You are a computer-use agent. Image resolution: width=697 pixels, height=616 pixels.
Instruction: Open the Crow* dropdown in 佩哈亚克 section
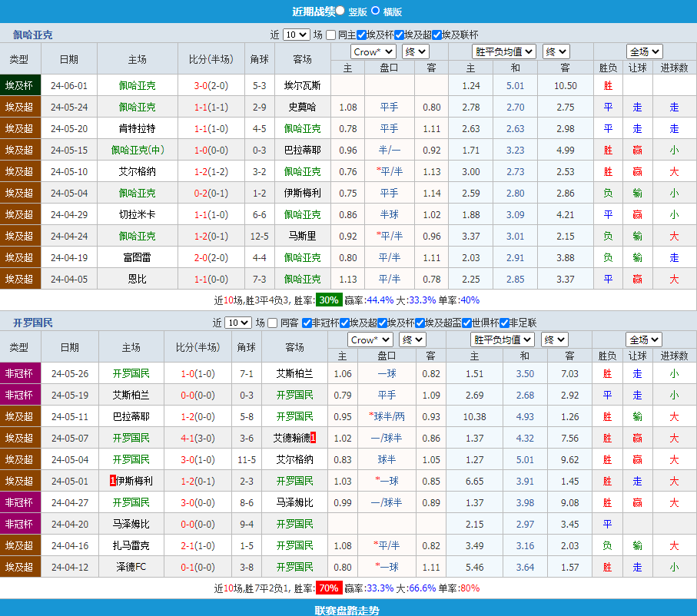click(373, 51)
